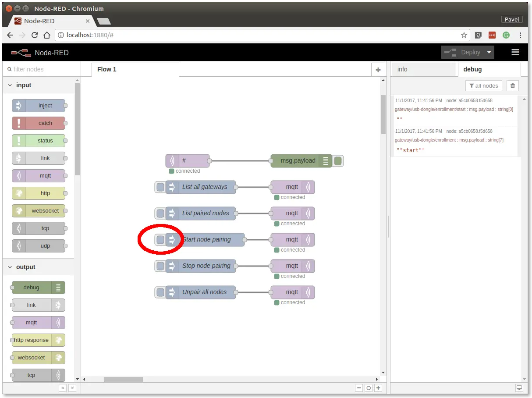Screen dimensions: 532x398
Task: Select the http response node
Action: click(39, 340)
